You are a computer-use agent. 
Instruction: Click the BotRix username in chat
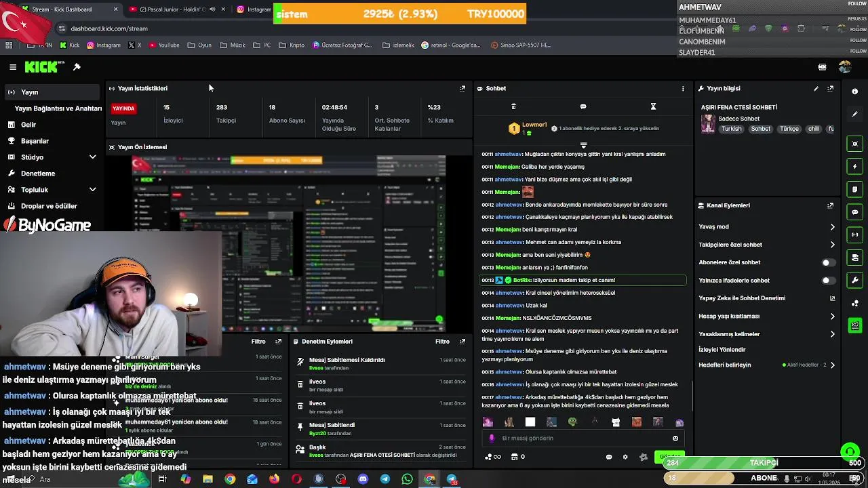coord(521,280)
